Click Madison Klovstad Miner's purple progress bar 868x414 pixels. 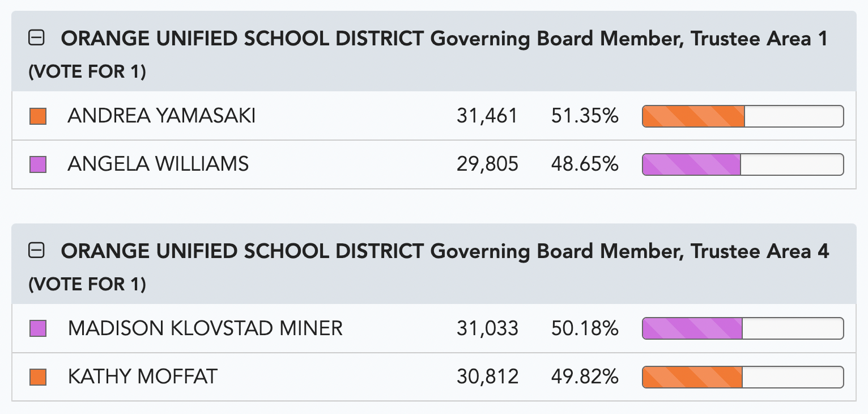point(743,328)
